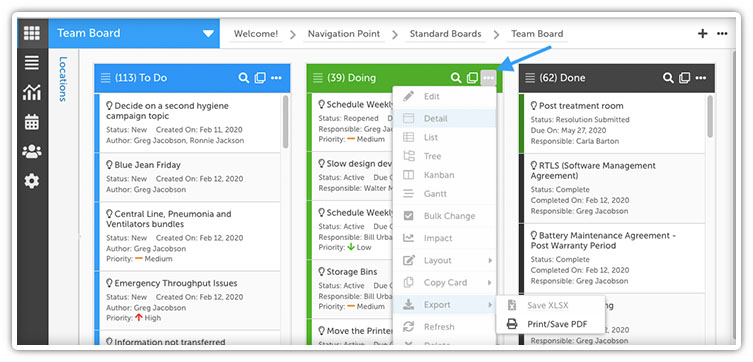Select Detail view in the menu
This screenshot has width=753, height=362.
[444, 119]
